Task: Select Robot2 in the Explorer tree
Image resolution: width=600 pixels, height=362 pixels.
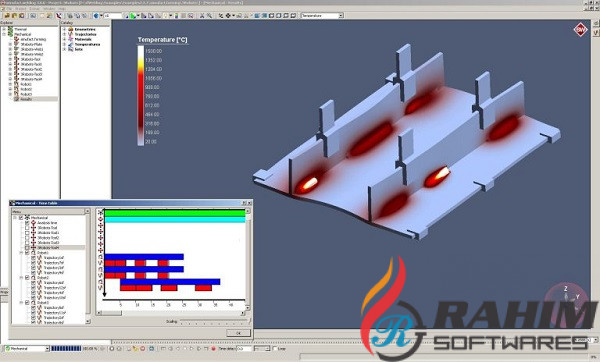Action: 26,89
